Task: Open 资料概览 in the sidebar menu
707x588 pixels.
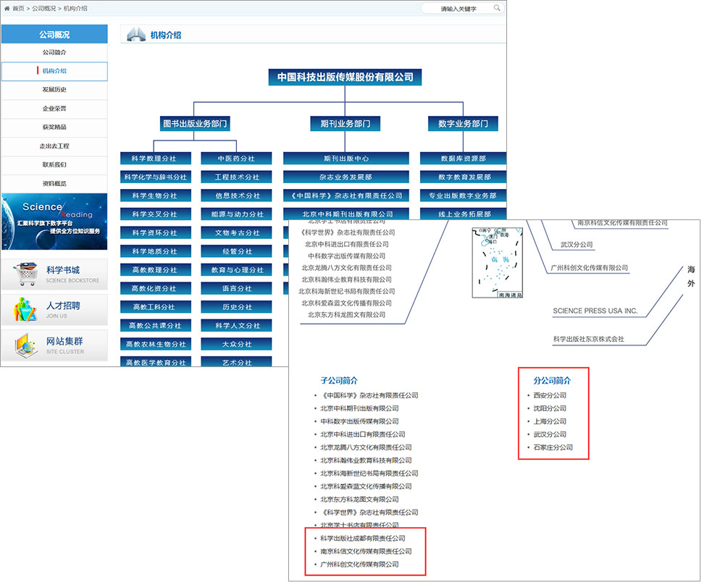Action: coord(54,183)
